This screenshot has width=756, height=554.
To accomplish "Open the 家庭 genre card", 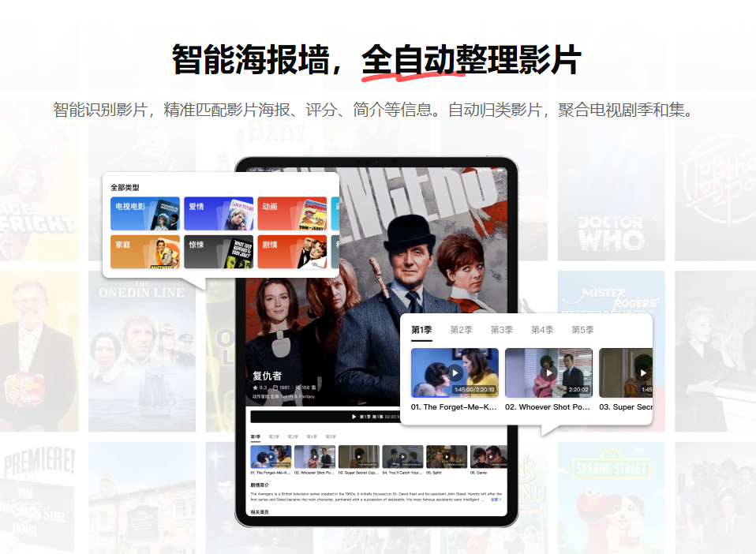I will coord(145,252).
